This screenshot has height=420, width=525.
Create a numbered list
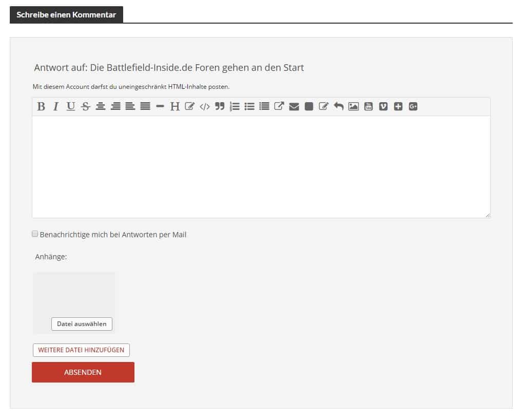point(235,106)
